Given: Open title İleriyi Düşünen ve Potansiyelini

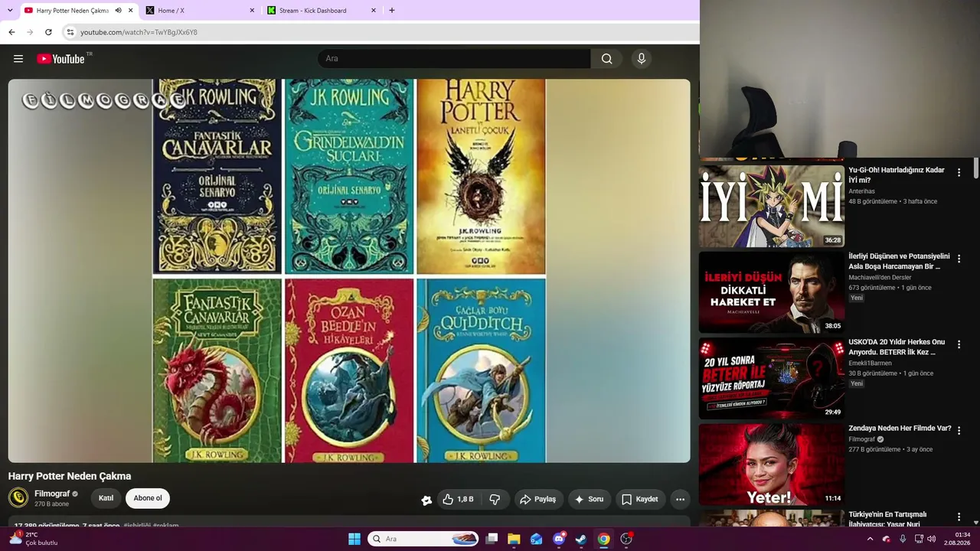Looking at the screenshot, I should pyautogui.click(x=899, y=261).
